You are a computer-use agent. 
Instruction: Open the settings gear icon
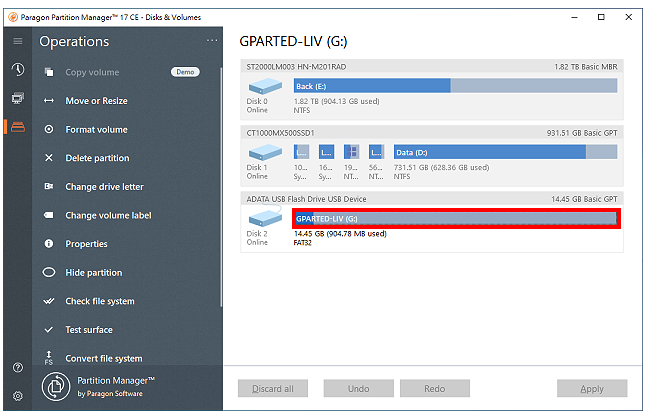click(18, 396)
